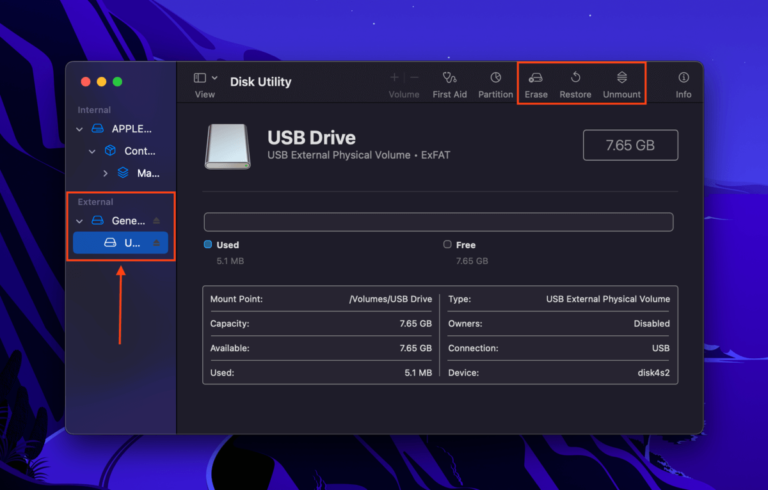Select the APPLE... internal disk
Image resolution: width=768 pixels, height=490 pixels.
(x=130, y=129)
